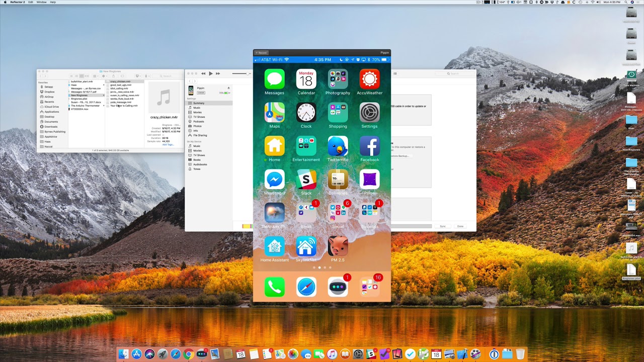Open iTunes from the Dock
The image size is (644, 362).
pos(332,354)
